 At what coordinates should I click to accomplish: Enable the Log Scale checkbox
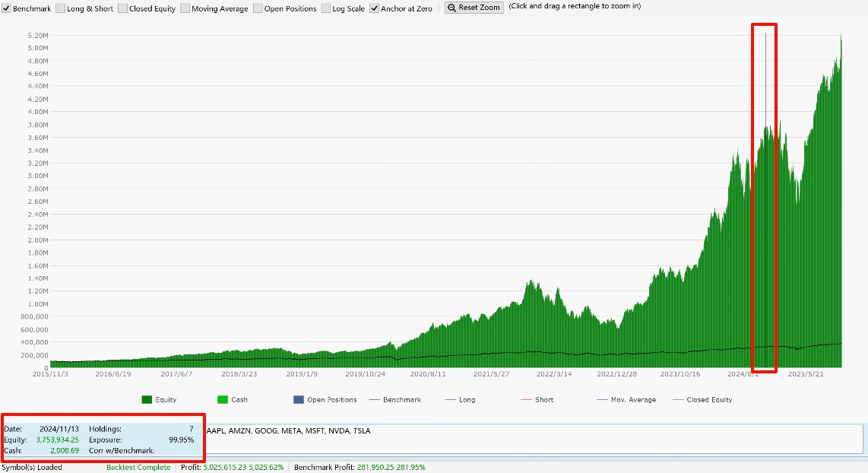pos(326,8)
